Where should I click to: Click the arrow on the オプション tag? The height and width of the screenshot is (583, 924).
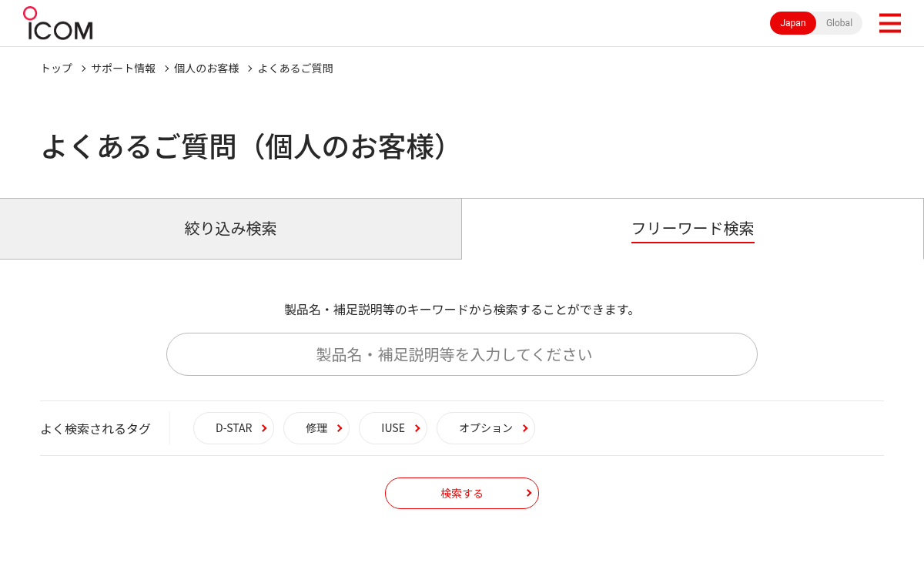coord(525,428)
